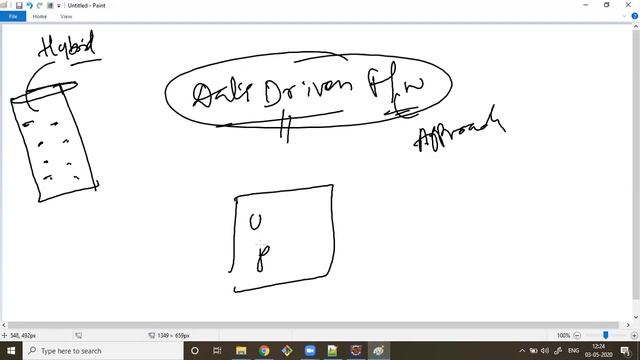Click the vertical scrollbar up arrow

636,27
